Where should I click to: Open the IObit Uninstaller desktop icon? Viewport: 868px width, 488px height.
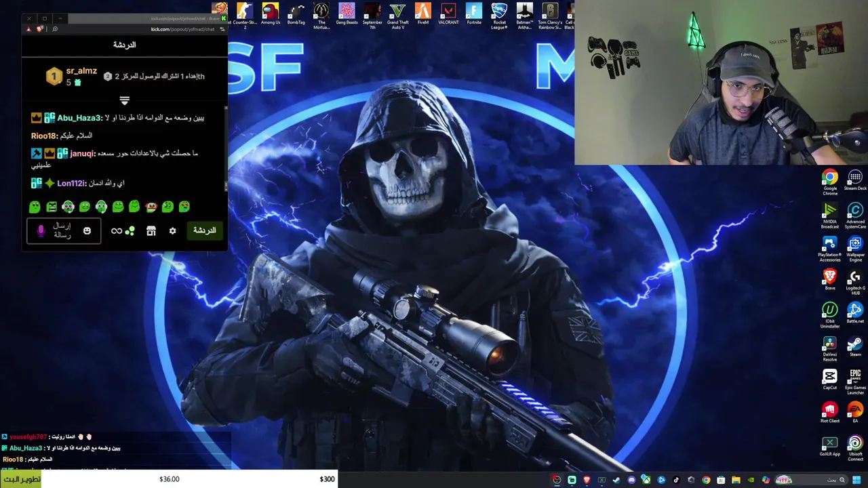tap(829, 315)
